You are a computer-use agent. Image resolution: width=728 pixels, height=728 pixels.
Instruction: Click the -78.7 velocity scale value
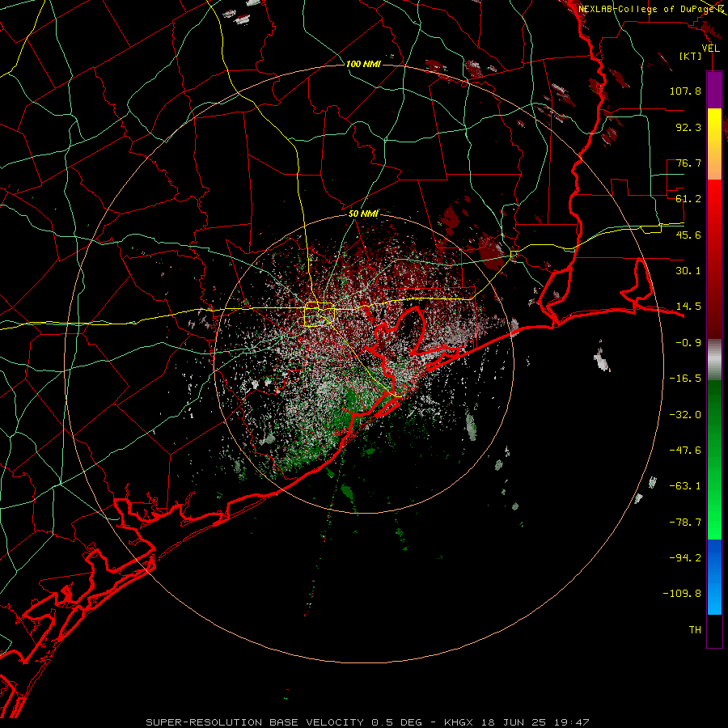coord(685,523)
